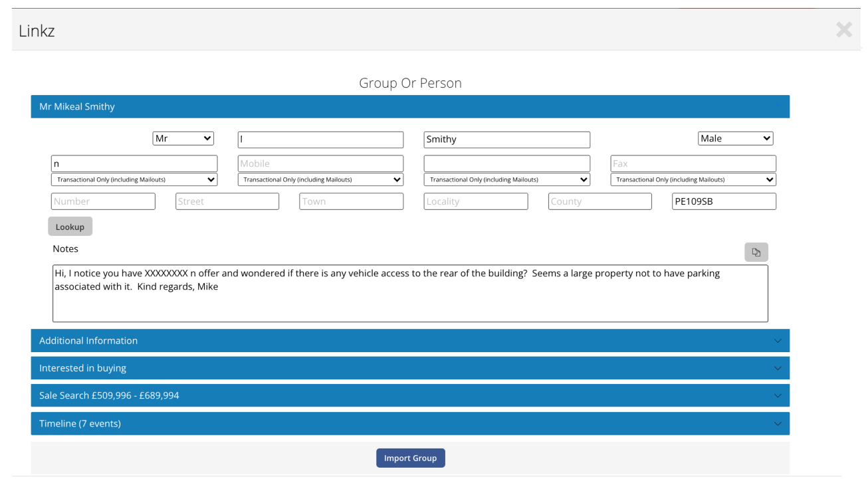
Task: Open the title dropdown showing Mr
Action: 183,139
